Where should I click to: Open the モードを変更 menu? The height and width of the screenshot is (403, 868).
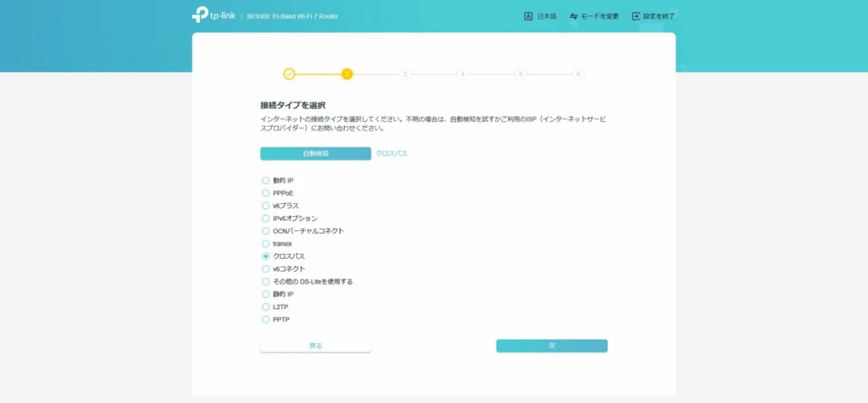[599, 16]
